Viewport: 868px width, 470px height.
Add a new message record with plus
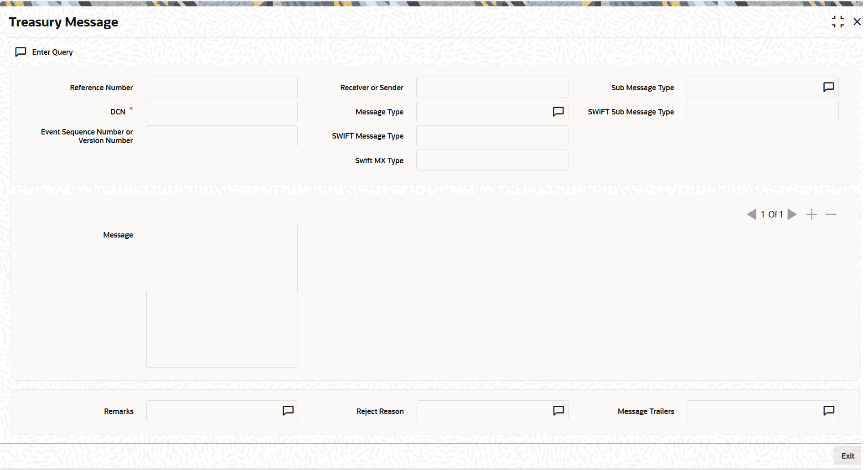811,214
